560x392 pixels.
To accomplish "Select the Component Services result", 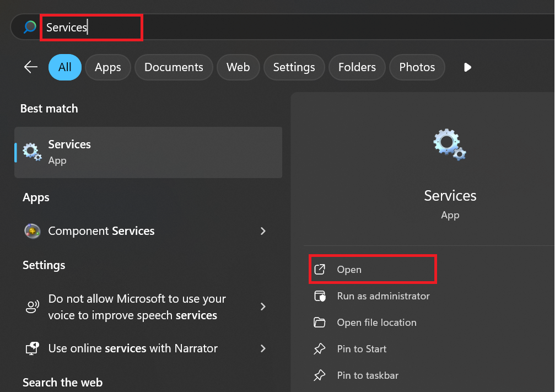I will click(x=148, y=231).
